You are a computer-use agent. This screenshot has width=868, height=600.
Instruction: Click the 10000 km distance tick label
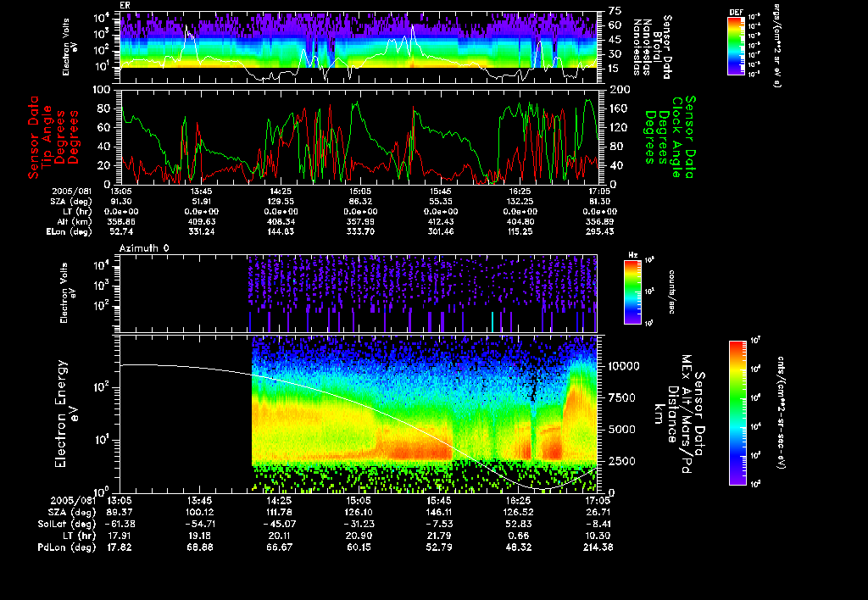tap(624, 366)
